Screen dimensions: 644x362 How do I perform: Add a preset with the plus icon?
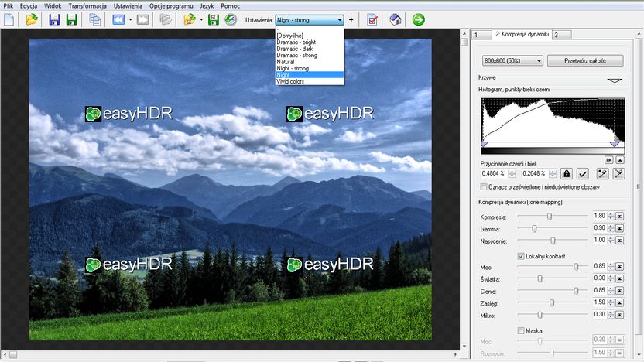351,19
